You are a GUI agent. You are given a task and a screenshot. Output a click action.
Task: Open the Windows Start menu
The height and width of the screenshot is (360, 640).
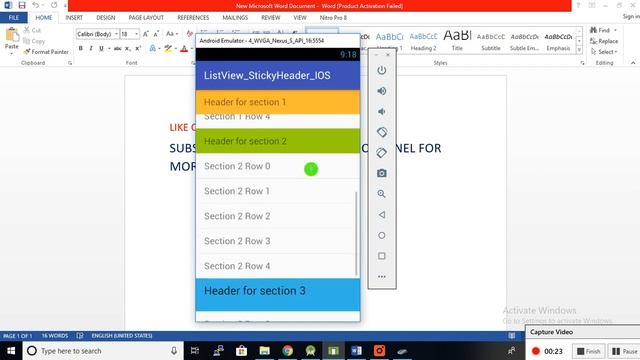[x=11, y=351]
